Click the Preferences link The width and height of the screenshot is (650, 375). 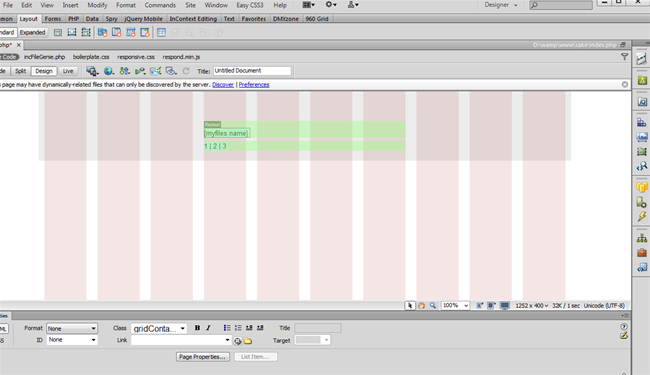pos(254,85)
